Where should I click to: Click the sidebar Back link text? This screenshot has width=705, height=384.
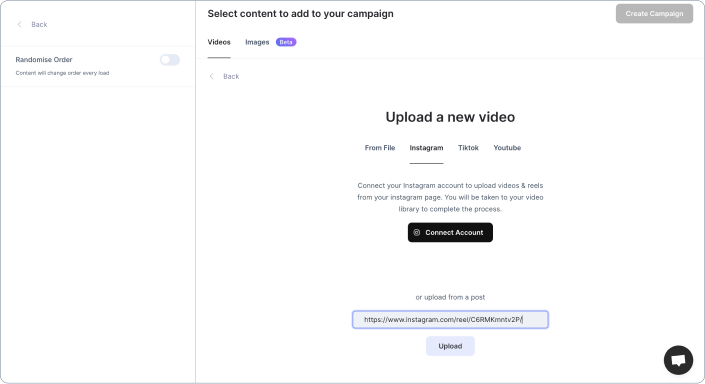(x=39, y=24)
